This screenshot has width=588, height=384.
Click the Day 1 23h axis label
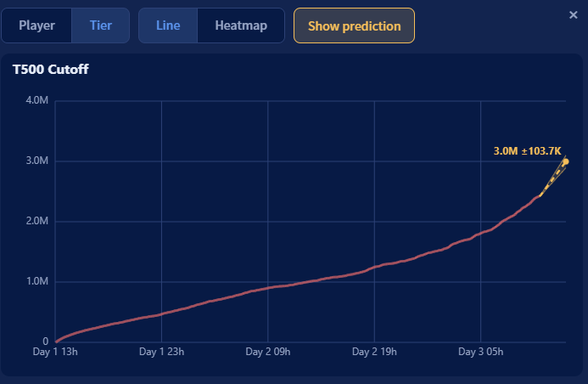pos(161,352)
